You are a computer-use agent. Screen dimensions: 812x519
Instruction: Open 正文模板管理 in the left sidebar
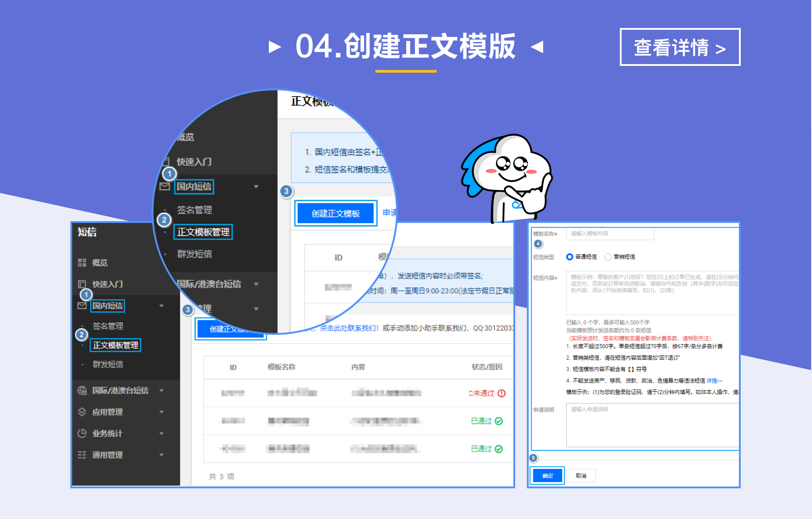click(x=115, y=345)
